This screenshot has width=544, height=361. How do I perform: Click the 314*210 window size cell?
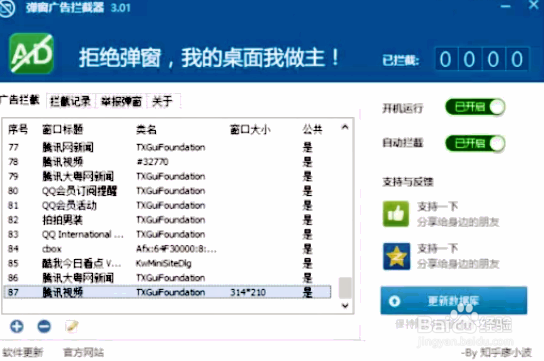[x=248, y=293]
